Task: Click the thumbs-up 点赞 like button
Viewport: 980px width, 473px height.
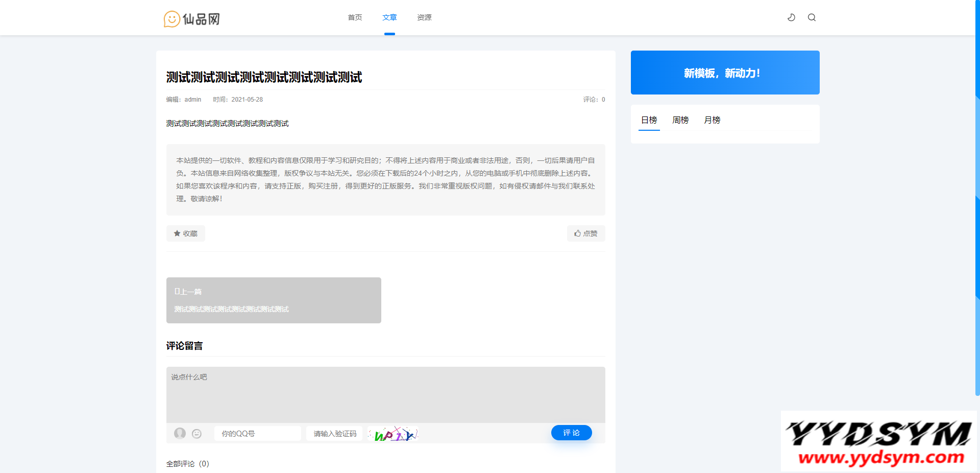Action: point(585,233)
